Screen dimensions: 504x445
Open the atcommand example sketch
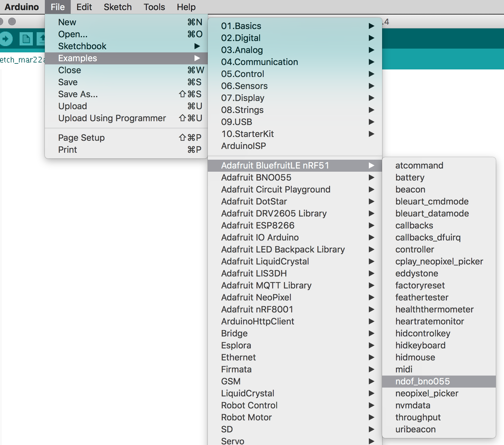pos(439,165)
